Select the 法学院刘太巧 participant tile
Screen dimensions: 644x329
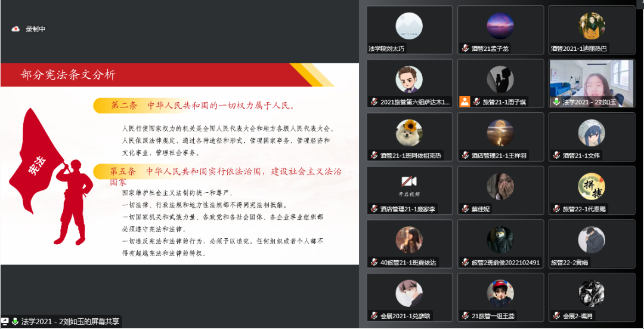[x=410, y=30]
